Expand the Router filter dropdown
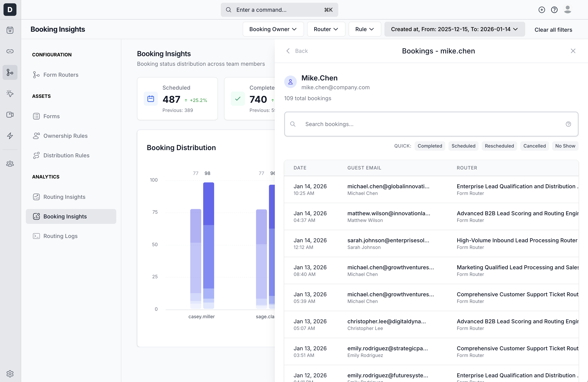This screenshot has height=382, width=588. click(326, 29)
